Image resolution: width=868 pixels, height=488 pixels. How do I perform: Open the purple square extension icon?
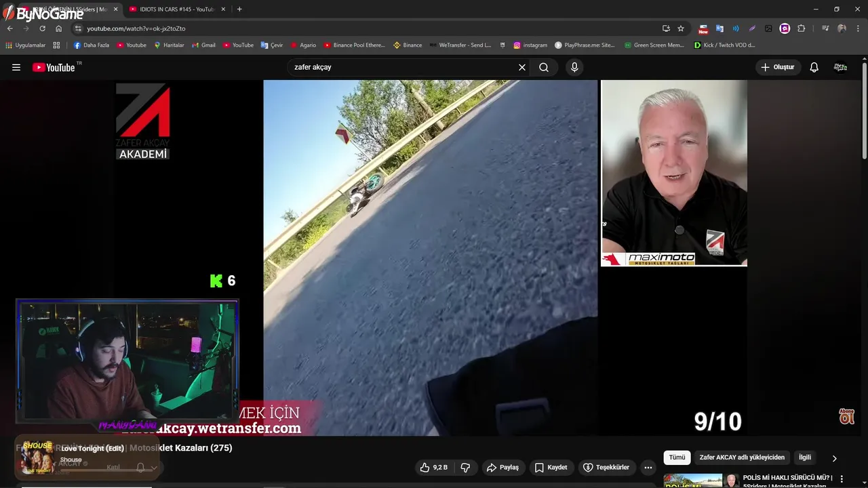point(785,28)
